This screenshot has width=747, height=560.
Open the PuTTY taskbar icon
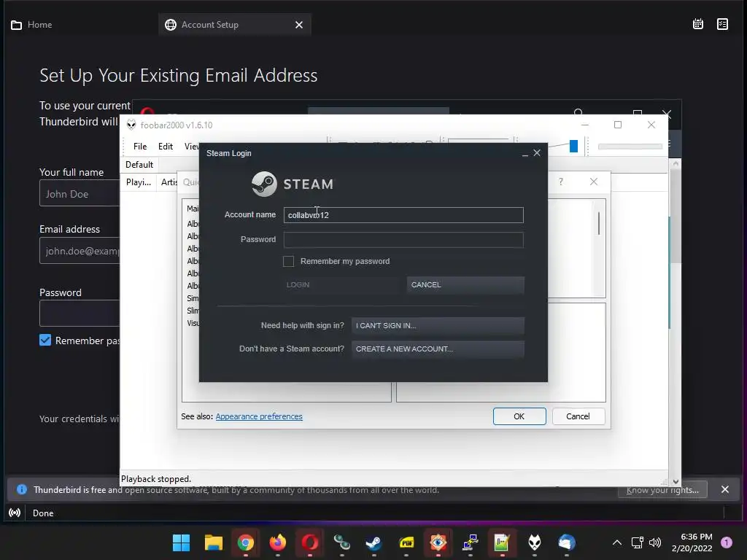click(471, 542)
